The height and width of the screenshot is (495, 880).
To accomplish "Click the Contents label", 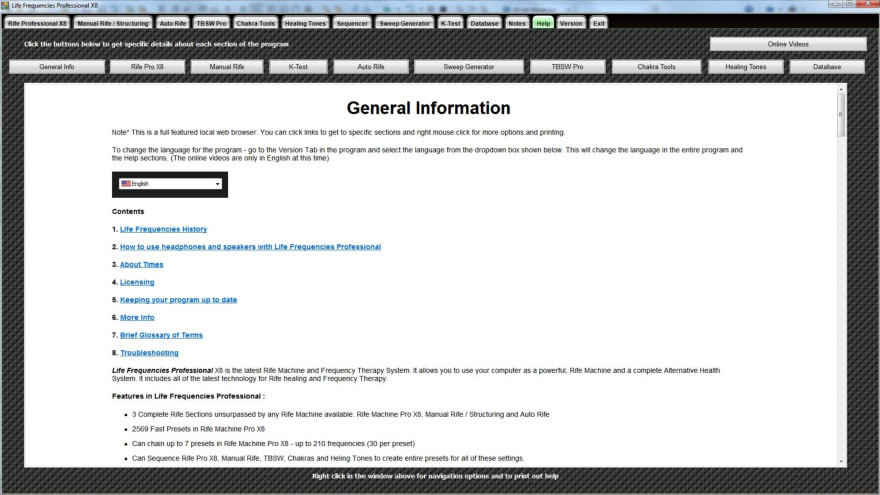I will (x=128, y=212).
